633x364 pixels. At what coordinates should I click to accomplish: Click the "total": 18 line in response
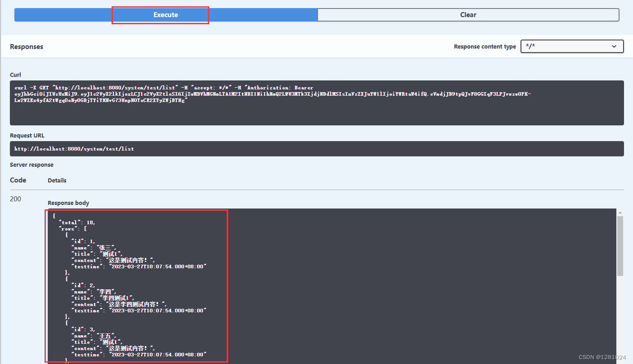coord(77,222)
